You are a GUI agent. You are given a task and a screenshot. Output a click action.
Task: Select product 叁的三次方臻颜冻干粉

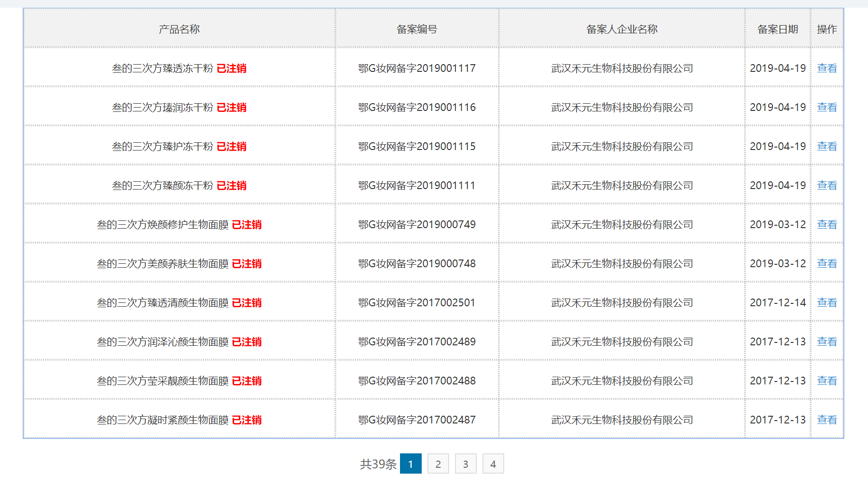click(x=163, y=185)
